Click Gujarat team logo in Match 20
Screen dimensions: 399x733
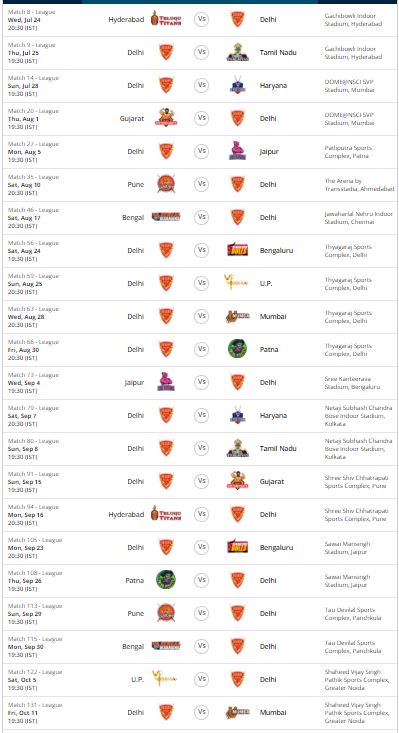click(x=166, y=118)
